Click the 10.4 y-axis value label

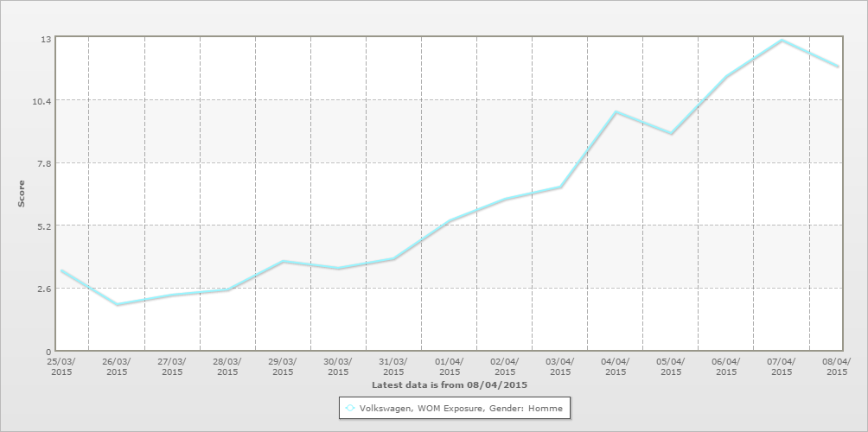click(x=42, y=101)
